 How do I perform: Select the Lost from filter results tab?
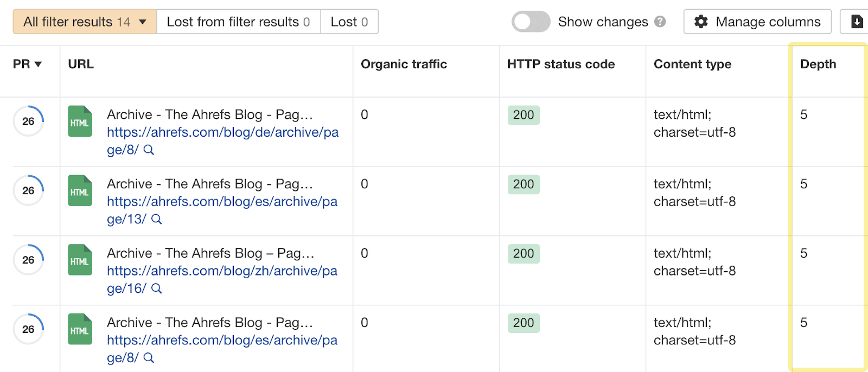click(x=238, y=22)
